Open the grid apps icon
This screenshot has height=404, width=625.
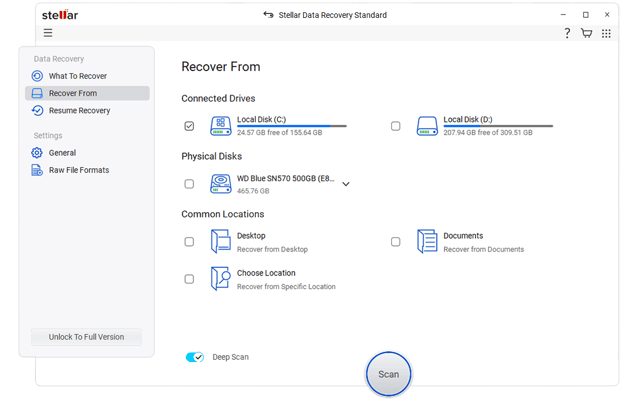click(606, 33)
